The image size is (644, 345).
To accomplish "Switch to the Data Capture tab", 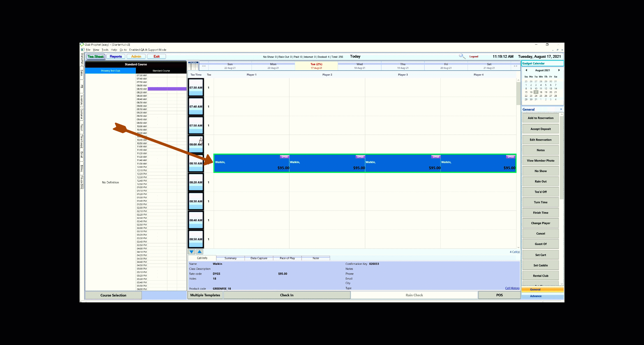I will [259, 258].
